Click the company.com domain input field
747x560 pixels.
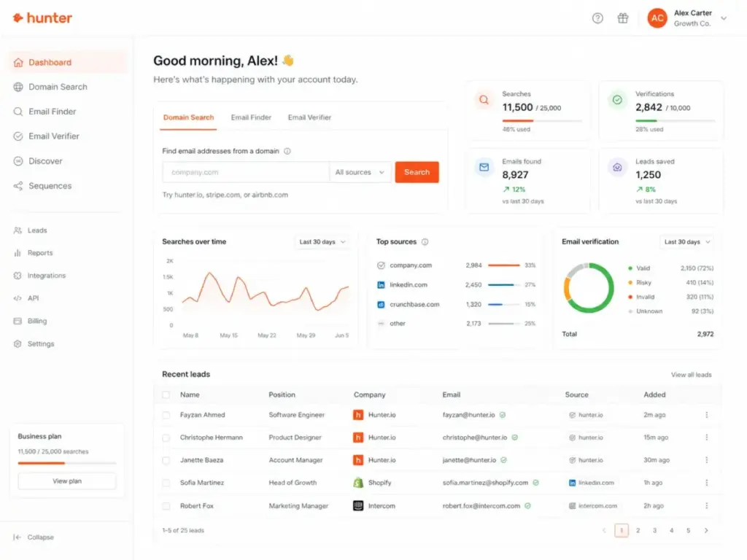tap(246, 172)
